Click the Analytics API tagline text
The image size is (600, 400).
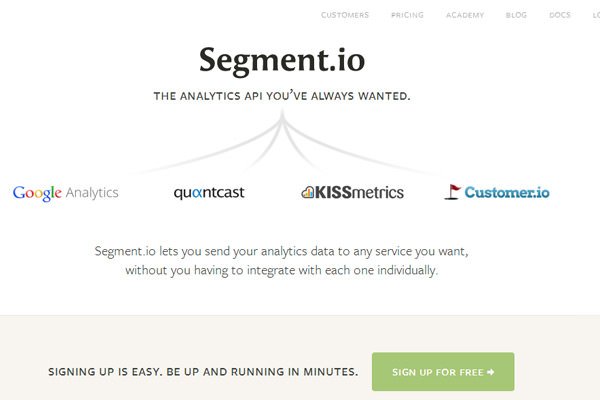[282, 97]
